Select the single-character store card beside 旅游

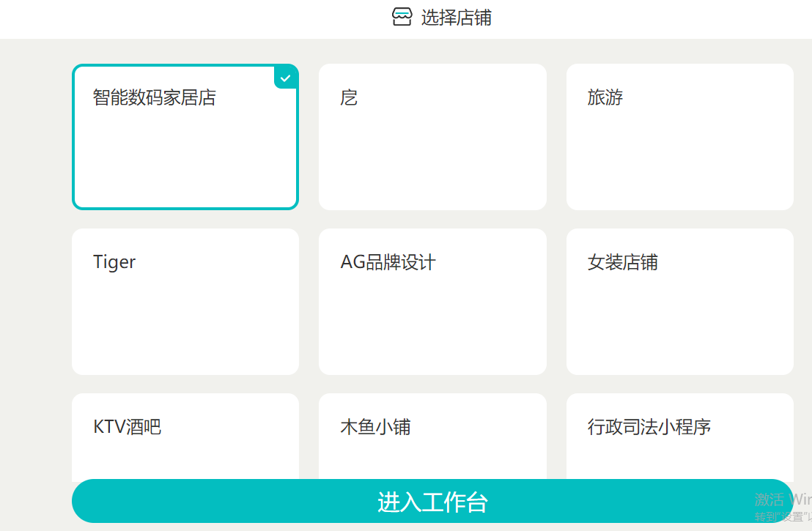(432, 137)
